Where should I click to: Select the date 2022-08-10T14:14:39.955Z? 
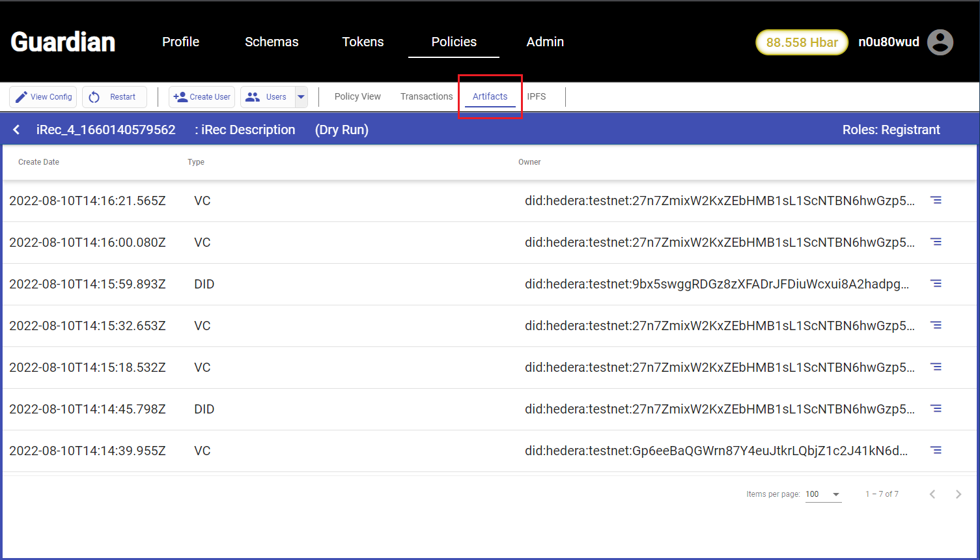[87, 451]
